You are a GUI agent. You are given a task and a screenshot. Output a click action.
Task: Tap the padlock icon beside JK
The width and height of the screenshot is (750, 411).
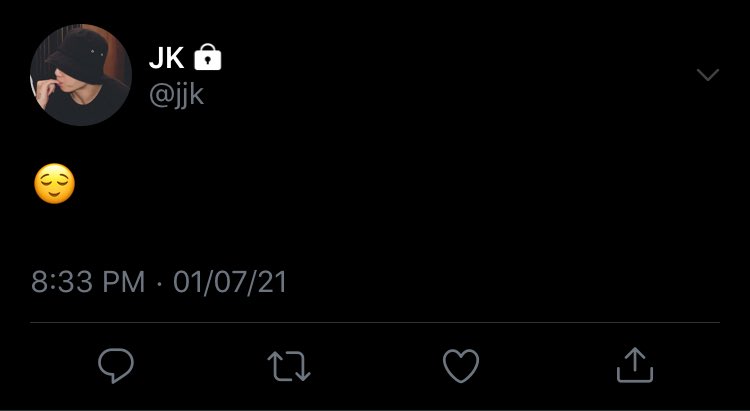click(x=208, y=57)
